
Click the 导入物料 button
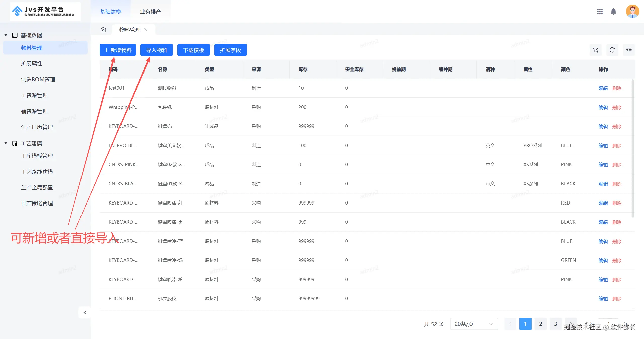(x=156, y=50)
